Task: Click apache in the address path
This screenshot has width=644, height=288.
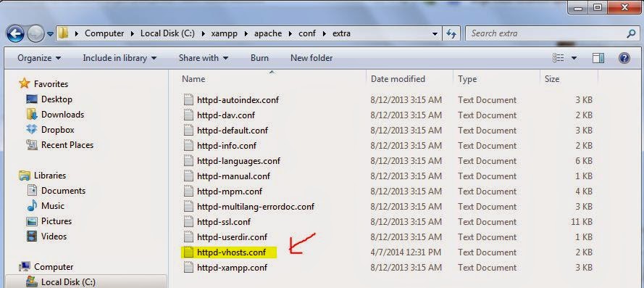Action: coord(267,33)
